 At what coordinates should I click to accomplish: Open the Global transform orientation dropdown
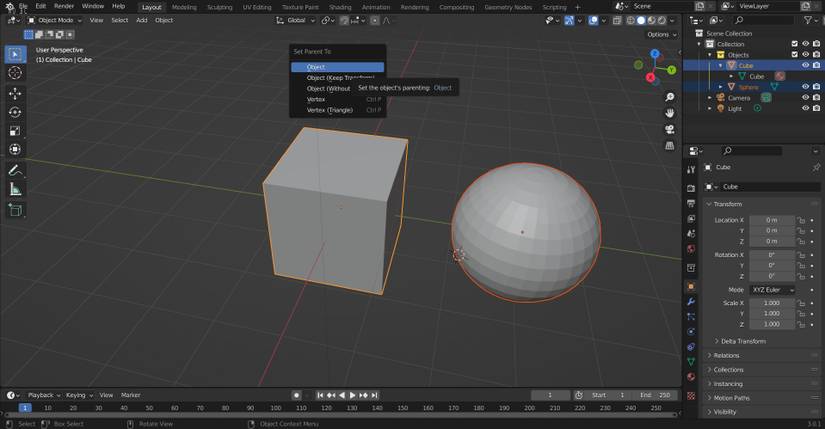click(296, 20)
